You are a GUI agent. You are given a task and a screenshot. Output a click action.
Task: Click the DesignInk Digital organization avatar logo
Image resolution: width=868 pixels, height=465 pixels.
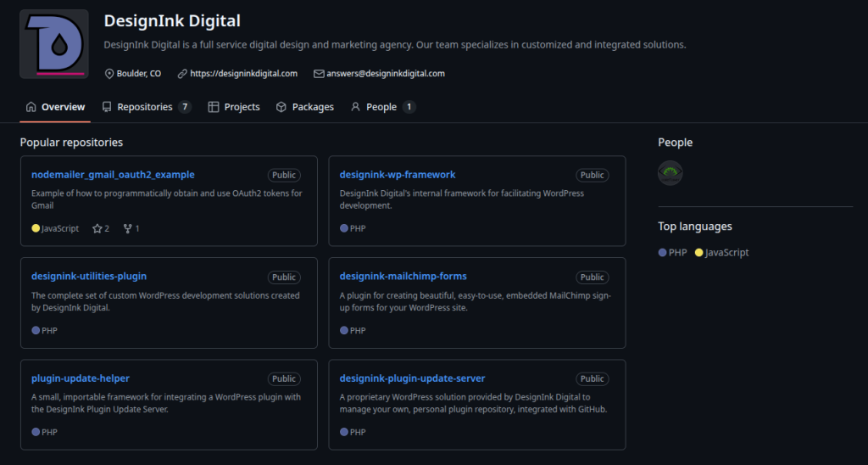[54, 44]
